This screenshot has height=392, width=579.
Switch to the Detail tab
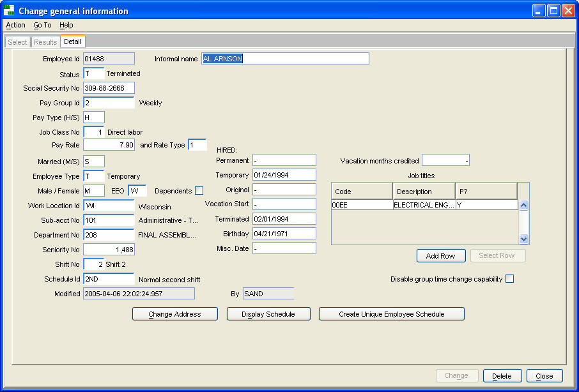(x=72, y=41)
